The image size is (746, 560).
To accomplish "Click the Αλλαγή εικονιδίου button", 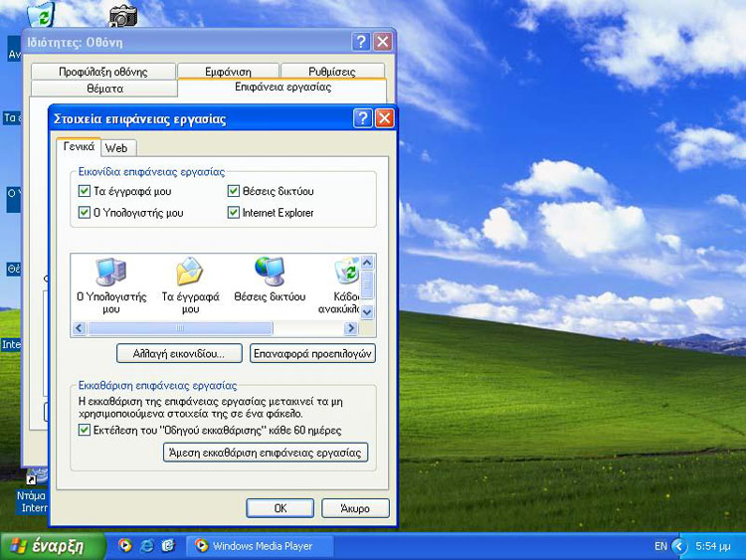I will [x=179, y=353].
